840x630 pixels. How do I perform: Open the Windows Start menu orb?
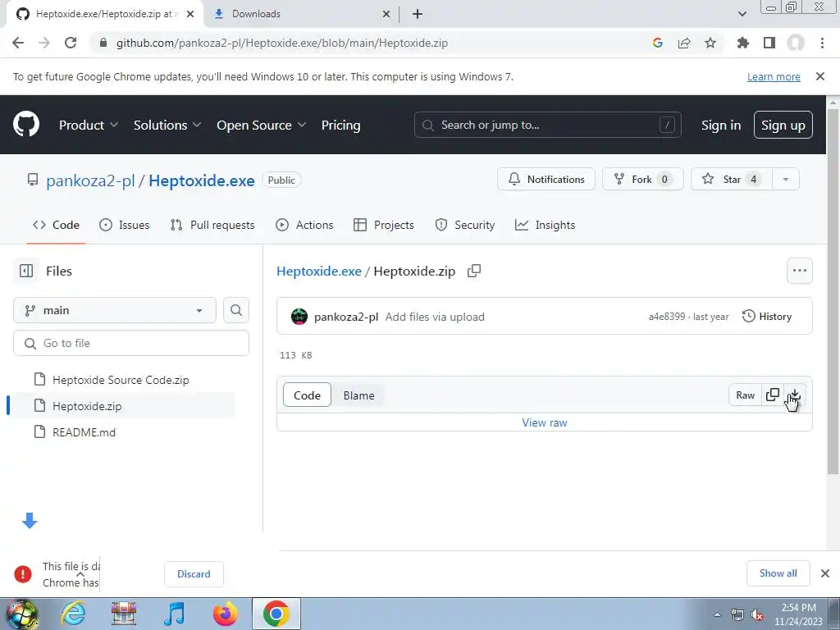[x=22, y=614]
